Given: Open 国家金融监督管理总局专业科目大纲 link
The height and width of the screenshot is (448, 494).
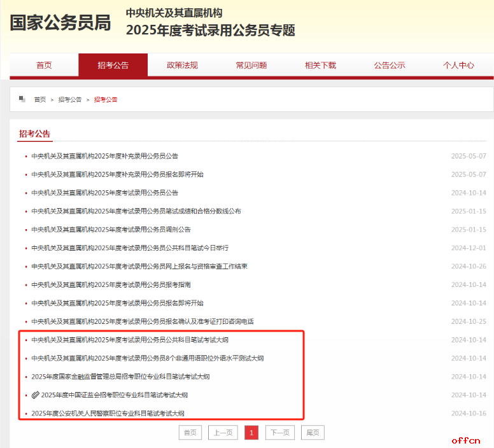Looking at the screenshot, I should click(120, 377).
